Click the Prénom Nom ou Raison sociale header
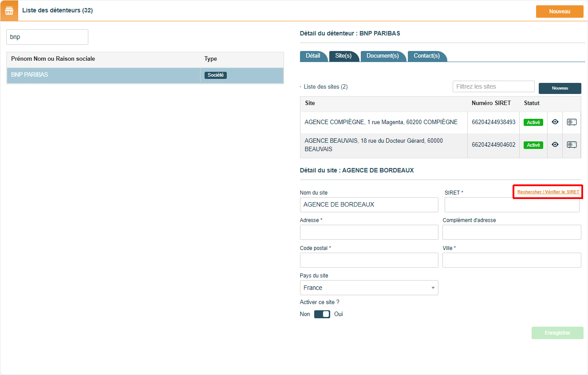Image resolution: width=588 pixels, height=375 pixels. click(53, 59)
